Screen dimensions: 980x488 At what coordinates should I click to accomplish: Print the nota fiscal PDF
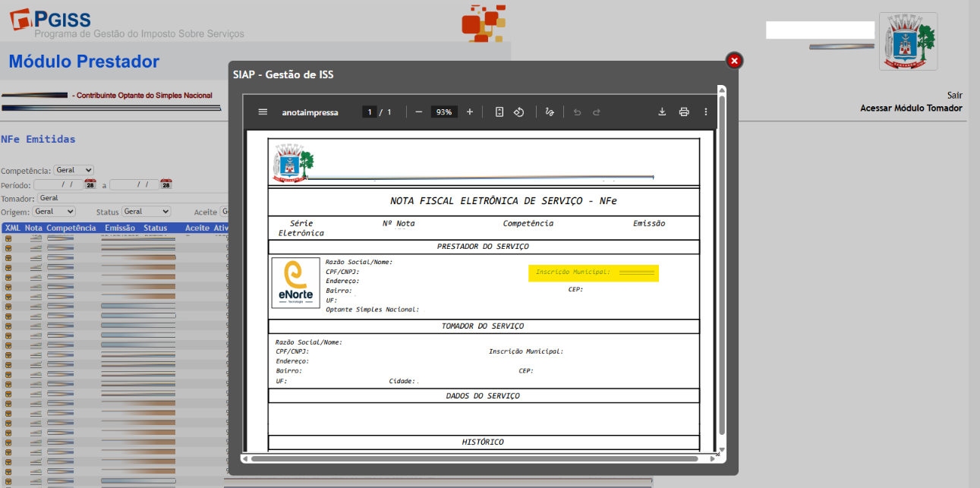point(684,112)
